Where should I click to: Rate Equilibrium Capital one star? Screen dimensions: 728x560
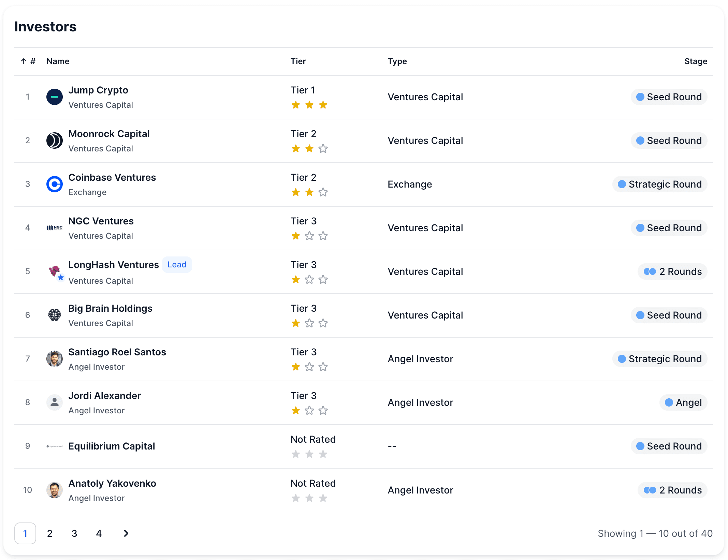(x=295, y=454)
